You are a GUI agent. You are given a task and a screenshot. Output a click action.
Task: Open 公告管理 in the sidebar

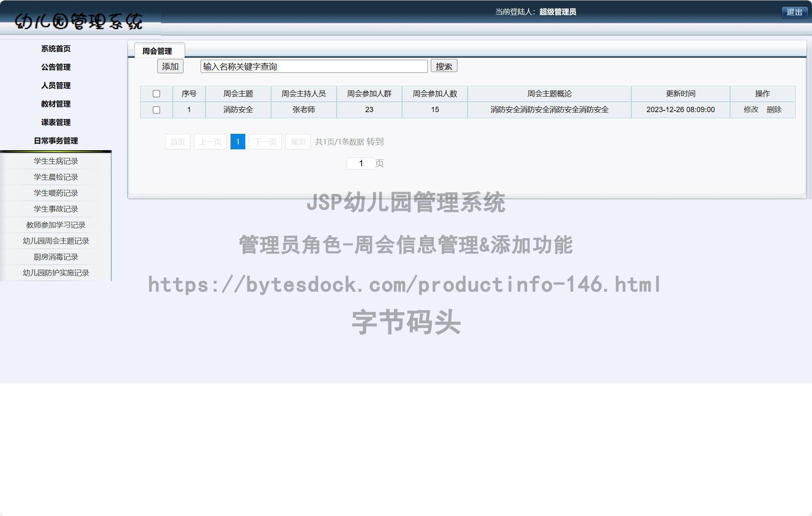(55, 67)
